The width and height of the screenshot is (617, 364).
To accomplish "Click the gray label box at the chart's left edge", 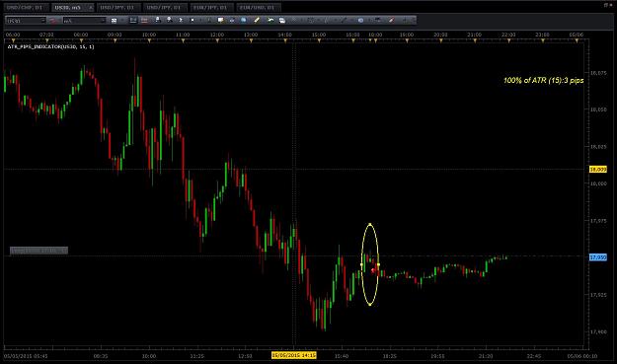I will tap(39, 251).
